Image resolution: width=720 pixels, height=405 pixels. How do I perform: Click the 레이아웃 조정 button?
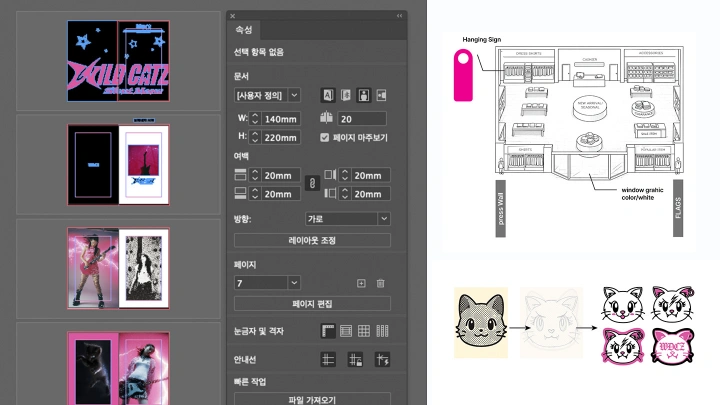(312, 240)
